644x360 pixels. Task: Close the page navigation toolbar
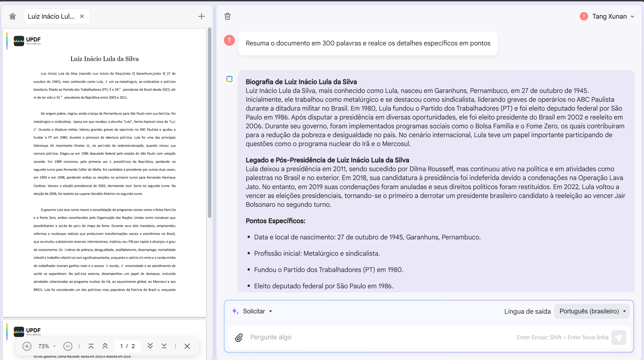click(x=187, y=346)
